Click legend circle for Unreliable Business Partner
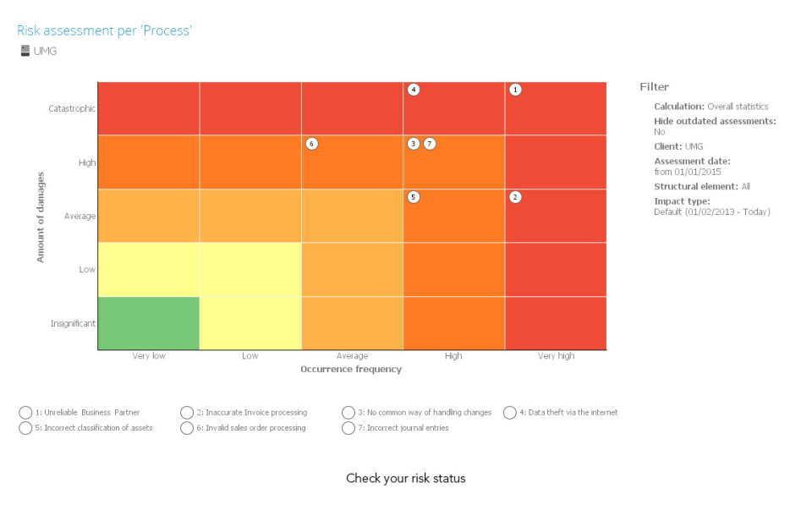The width and height of the screenshot is (812, 505). click(x=25, y=413)
